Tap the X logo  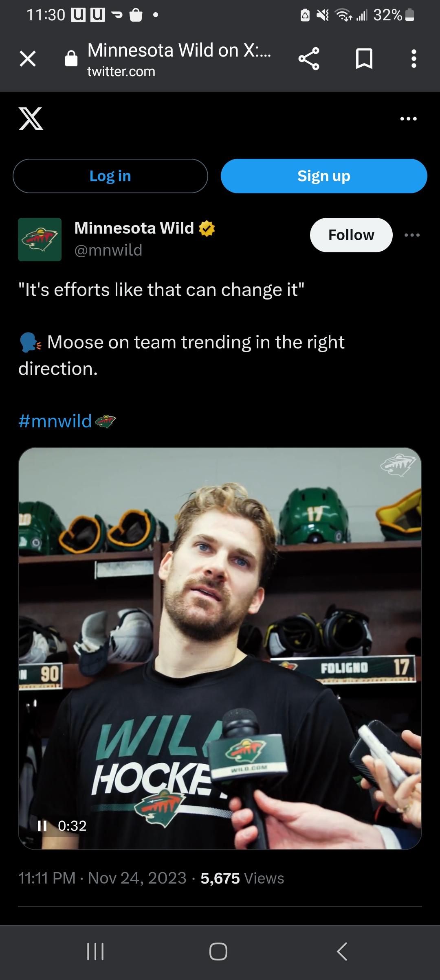pyautogui.click(x=31, y=118)
